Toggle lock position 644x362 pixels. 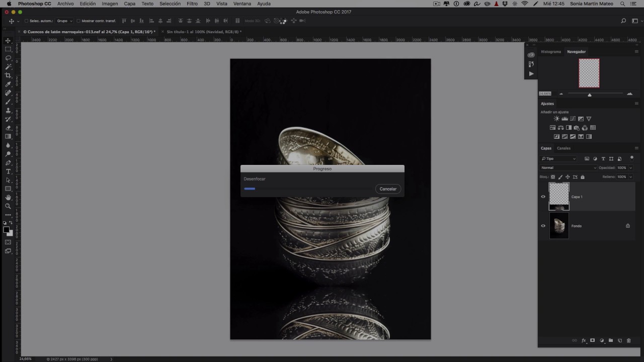(568, 177)
